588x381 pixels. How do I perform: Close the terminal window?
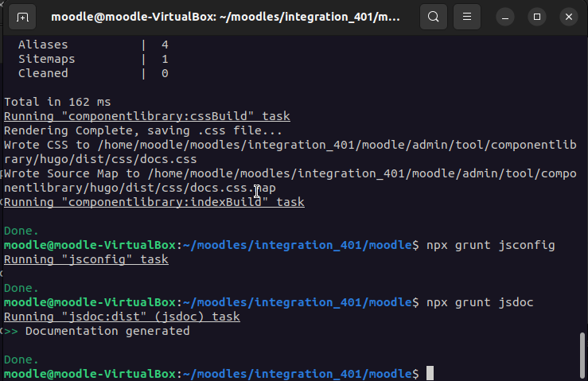click(x=569, y=17)
